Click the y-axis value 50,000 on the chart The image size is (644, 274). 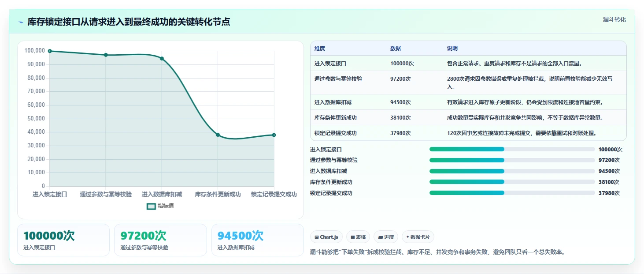(x=36, y=118)
